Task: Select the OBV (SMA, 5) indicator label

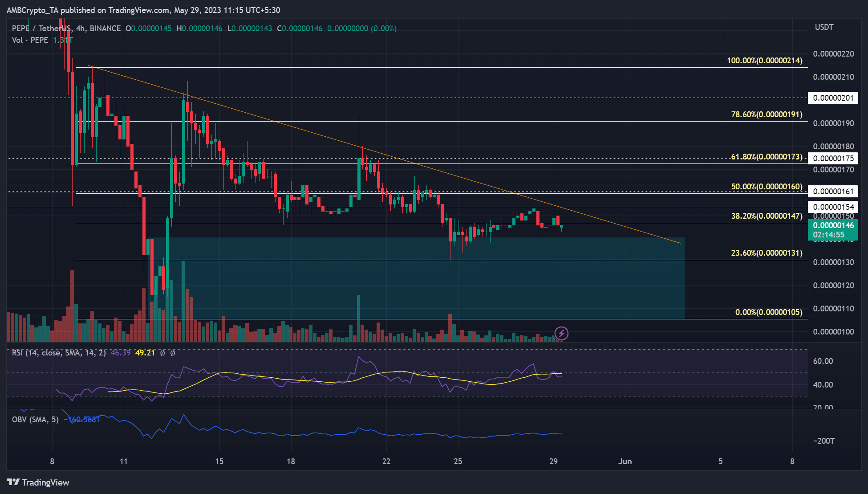Action: [x=35, y=419]
